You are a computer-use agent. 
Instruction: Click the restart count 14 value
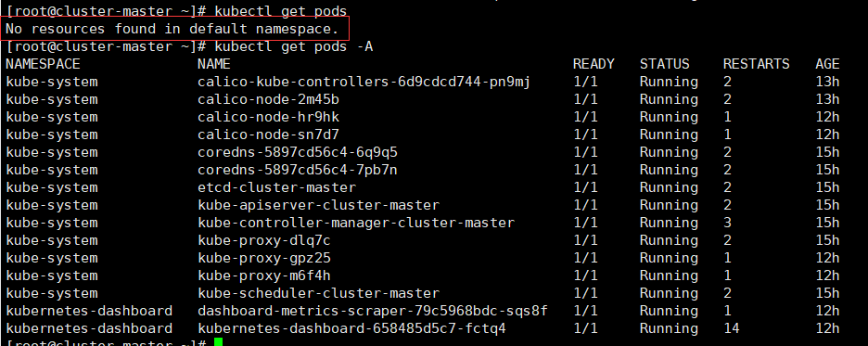732,328
